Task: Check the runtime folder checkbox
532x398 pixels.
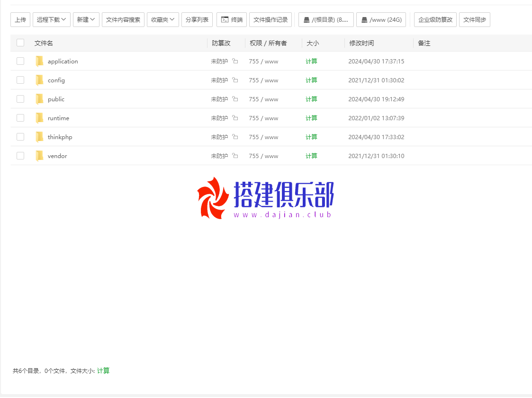Action: pos(20,118)
